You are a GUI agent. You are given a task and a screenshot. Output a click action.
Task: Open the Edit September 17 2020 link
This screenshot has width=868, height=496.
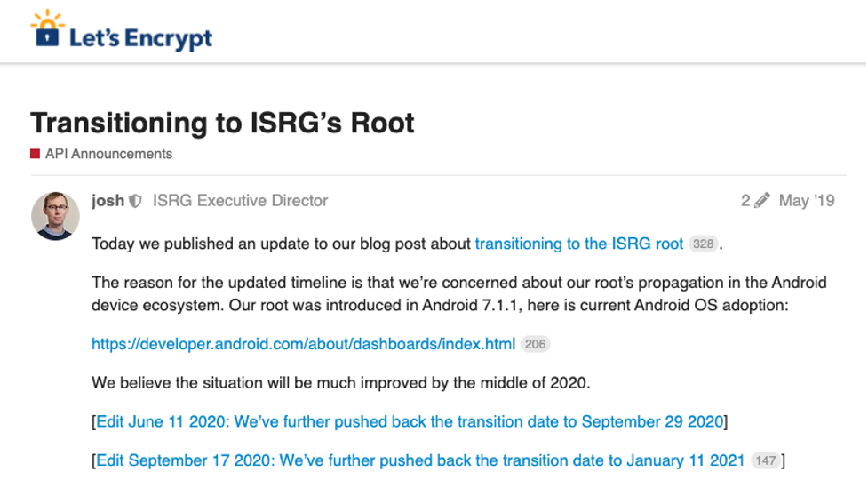point(420,460)
